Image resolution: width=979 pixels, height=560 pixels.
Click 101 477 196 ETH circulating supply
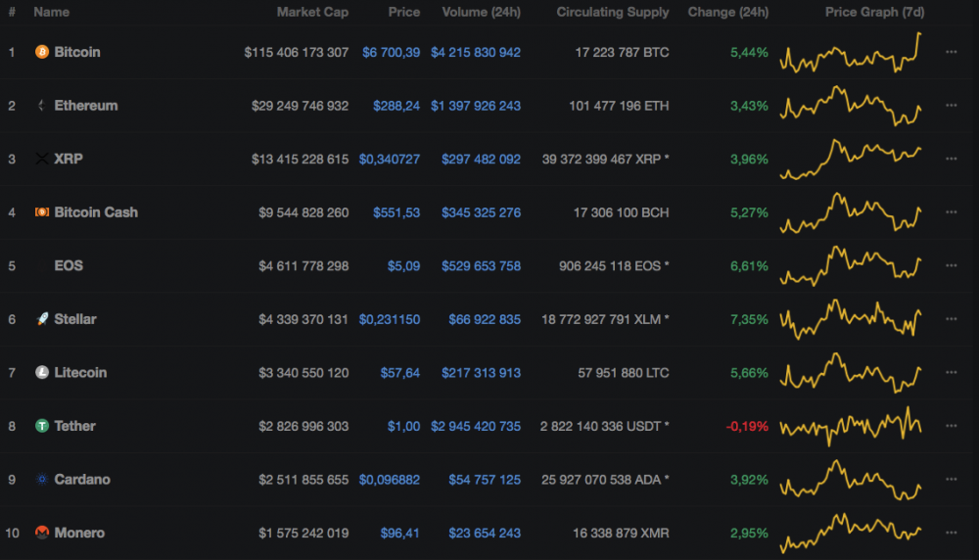pos(619,106)
